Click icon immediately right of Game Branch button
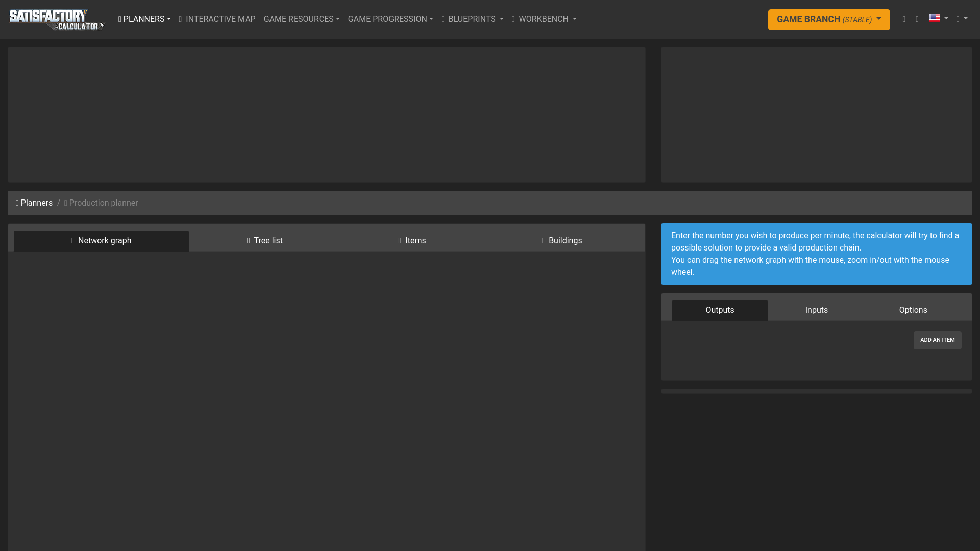Viewport: 980px width, 551px height. coord(904,19)
